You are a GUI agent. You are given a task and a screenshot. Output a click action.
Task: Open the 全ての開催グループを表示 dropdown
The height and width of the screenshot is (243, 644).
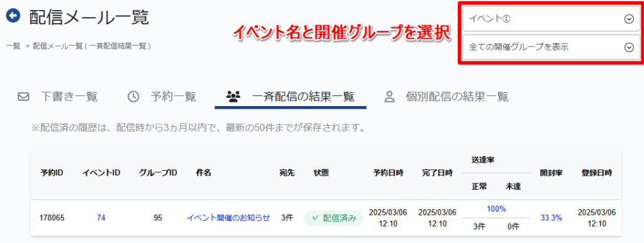pyautogui.click(x=552, y=48)
